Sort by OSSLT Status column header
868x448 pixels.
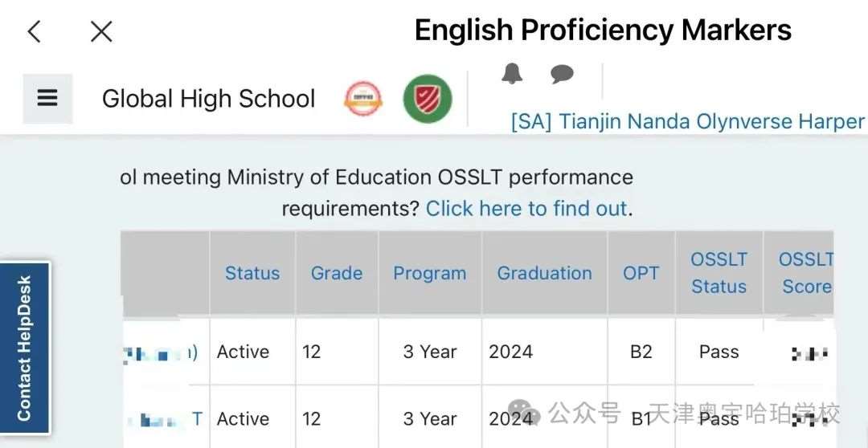pos(719,273)
